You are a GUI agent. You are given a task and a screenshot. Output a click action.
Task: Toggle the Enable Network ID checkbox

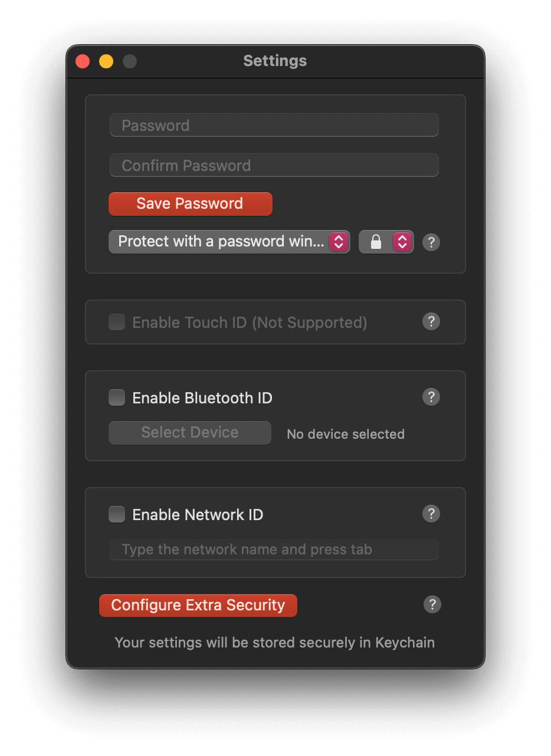pos(116,514)
